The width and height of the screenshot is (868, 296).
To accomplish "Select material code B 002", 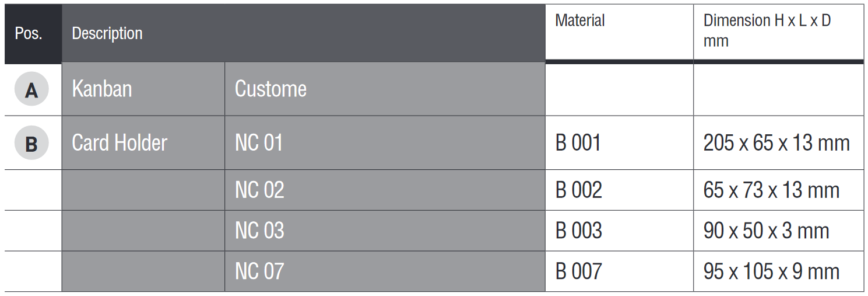I will click(x=578, y=190).
